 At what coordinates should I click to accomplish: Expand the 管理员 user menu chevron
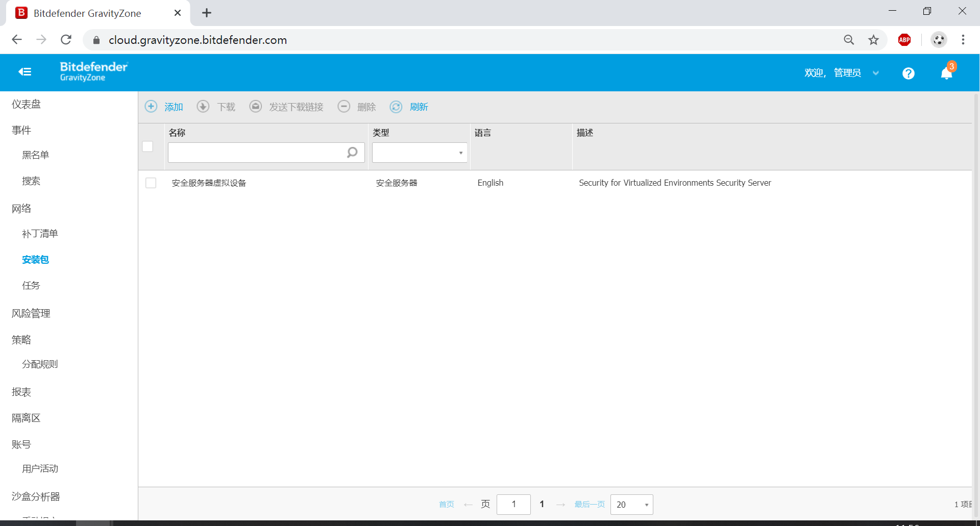click(x=876, y=73)
